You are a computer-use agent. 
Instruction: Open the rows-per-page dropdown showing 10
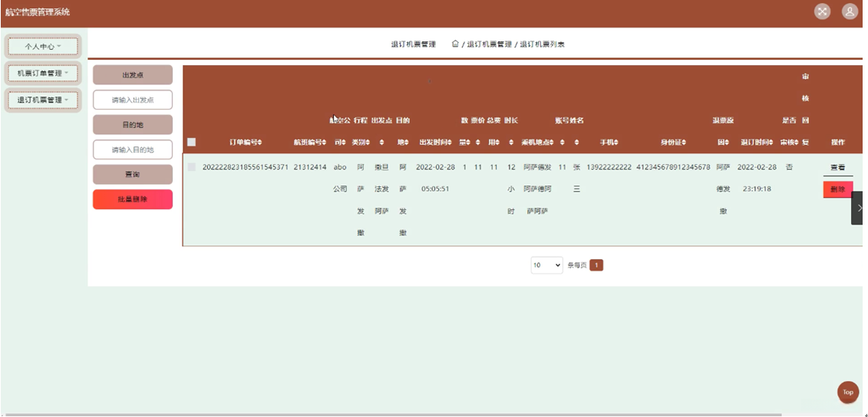tap(547, 265)
